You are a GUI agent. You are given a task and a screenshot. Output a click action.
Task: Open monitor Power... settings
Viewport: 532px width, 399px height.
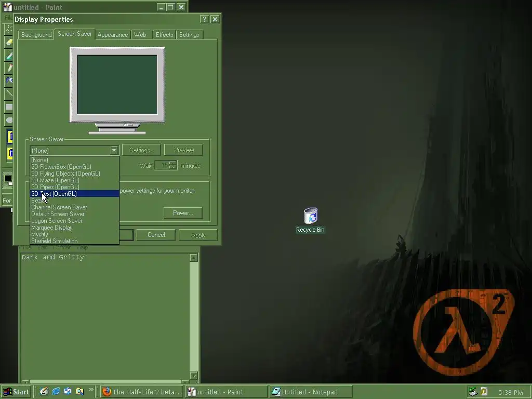(183, 213)
